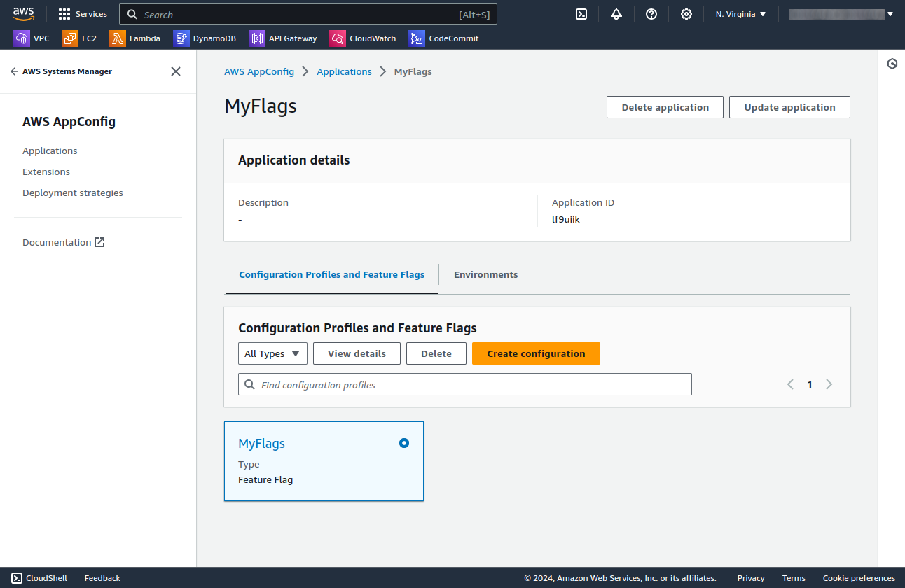
Task: Go to the previous page arrow
Action: click(790, 384)
